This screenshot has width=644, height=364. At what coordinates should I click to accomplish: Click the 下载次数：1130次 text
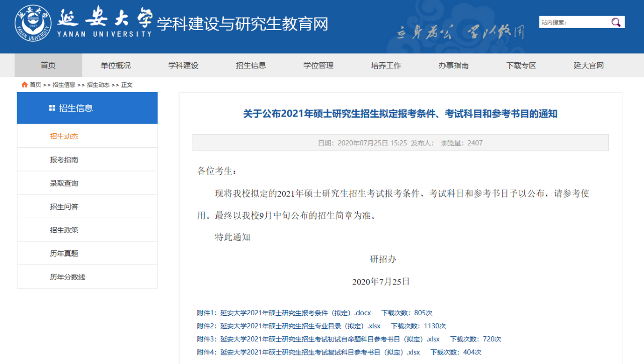point(419,326)
